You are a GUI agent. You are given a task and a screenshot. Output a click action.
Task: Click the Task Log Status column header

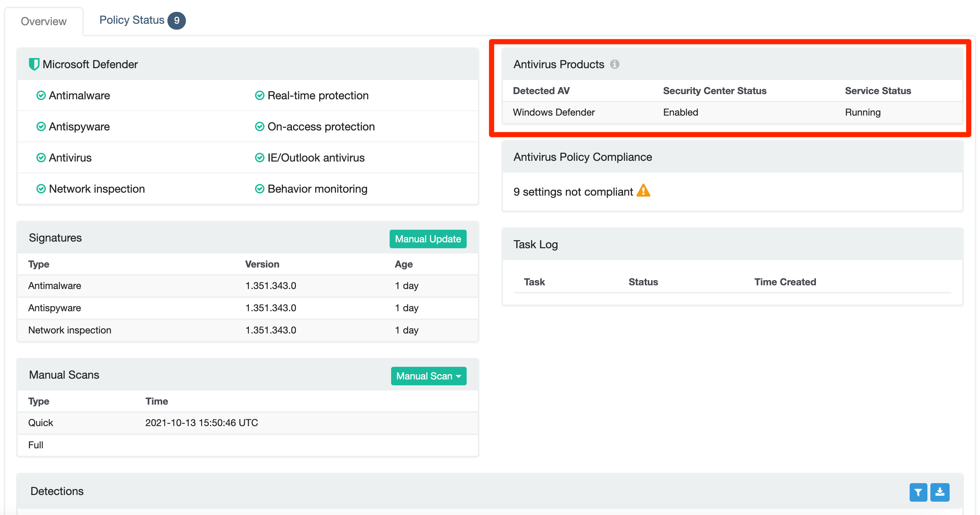[643, 282]
